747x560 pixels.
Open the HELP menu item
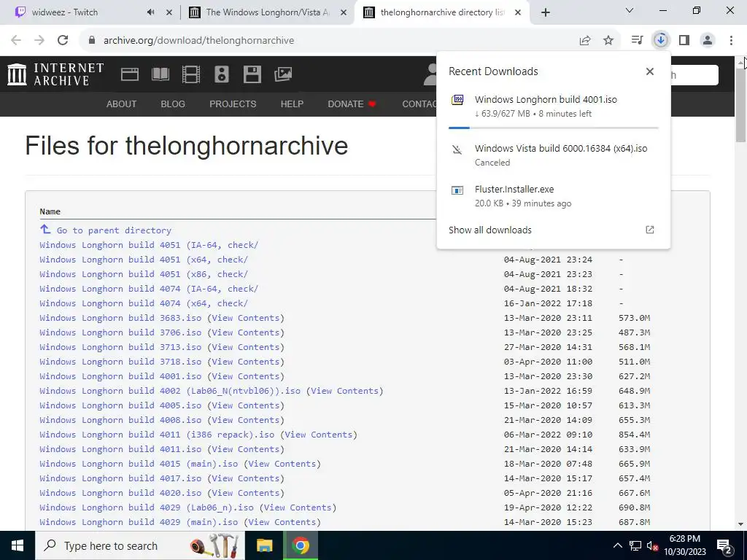coord(292,104)
